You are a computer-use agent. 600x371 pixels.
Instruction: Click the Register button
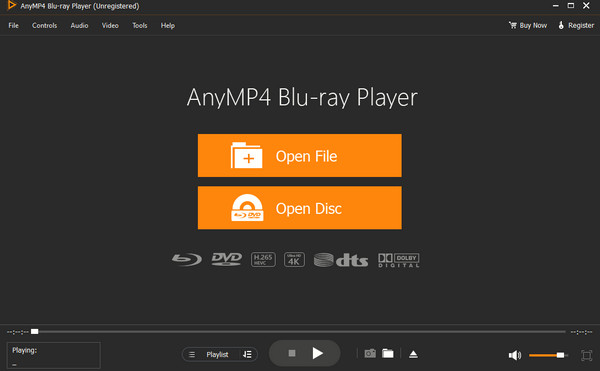point(576,26)
